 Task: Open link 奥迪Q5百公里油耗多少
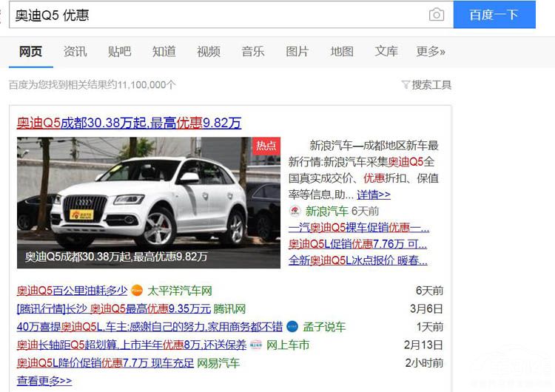(x=72, y=291)
